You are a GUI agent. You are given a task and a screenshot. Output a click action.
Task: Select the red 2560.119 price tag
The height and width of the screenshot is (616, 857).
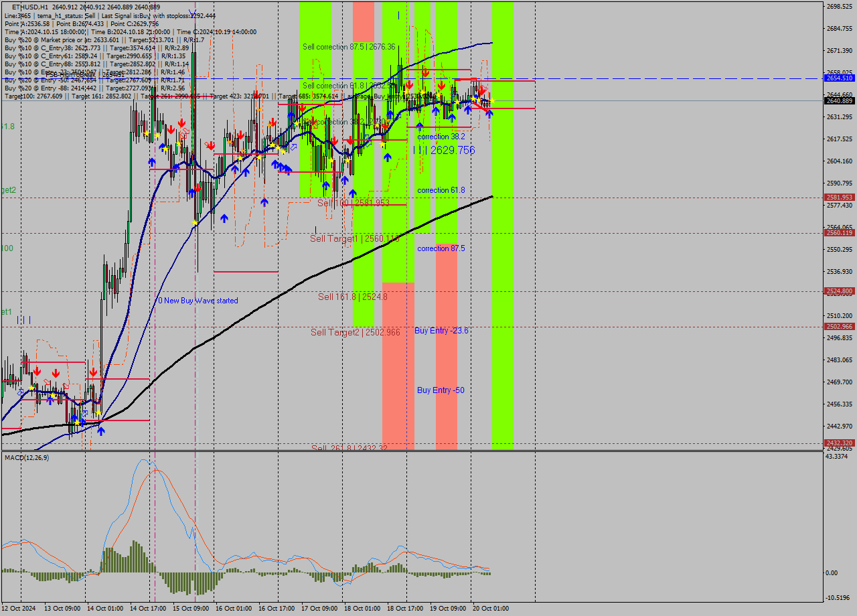point(840,232)
